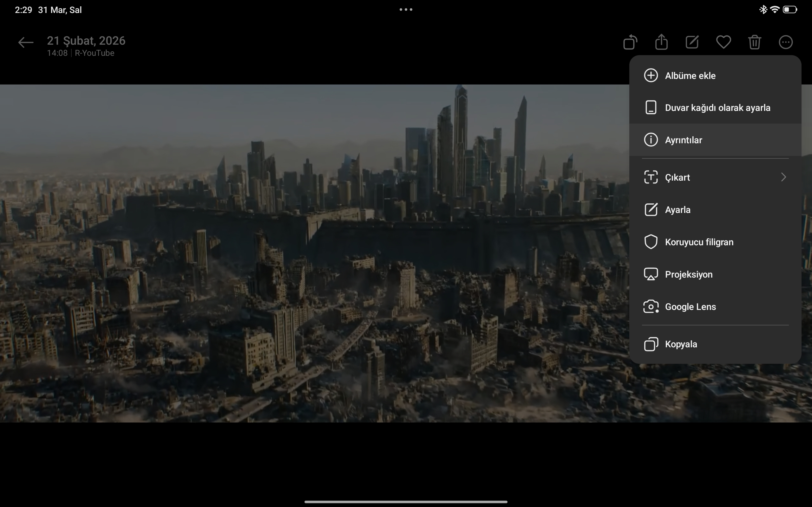Open Ayrıntılar from the menu
Viewport: 812px width, 507px height.
[684, 140]
